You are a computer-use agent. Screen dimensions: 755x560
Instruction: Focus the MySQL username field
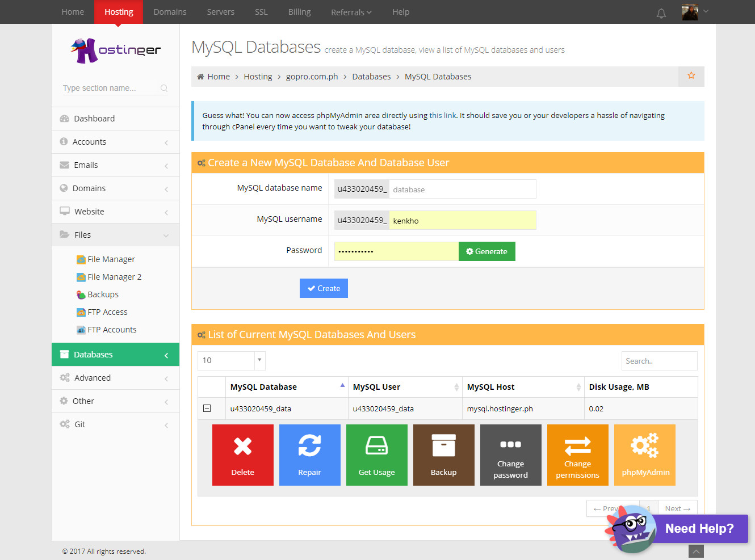pyautogui.click(x=463, y=220)
